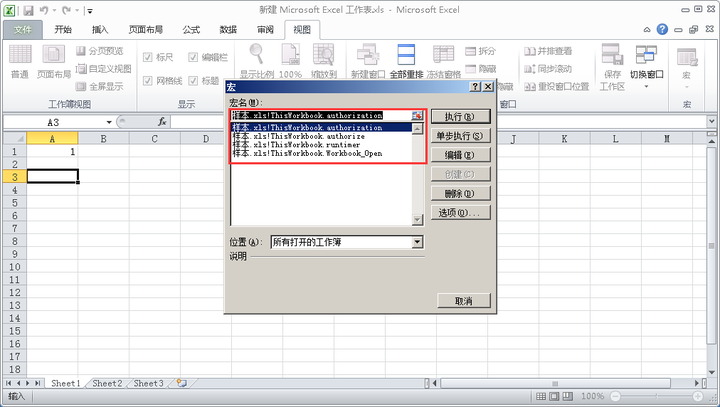720x407 pixels.
Task: Click 并排查看 view side by side
Action: 548,51
